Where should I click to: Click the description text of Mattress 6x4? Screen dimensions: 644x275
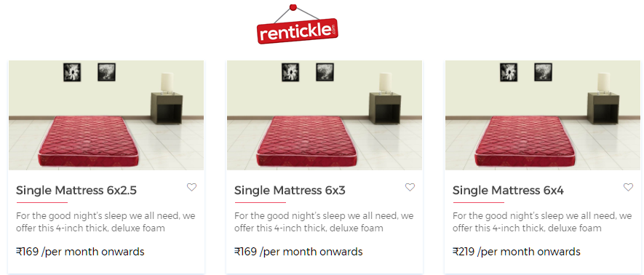(x=542, y=222)
